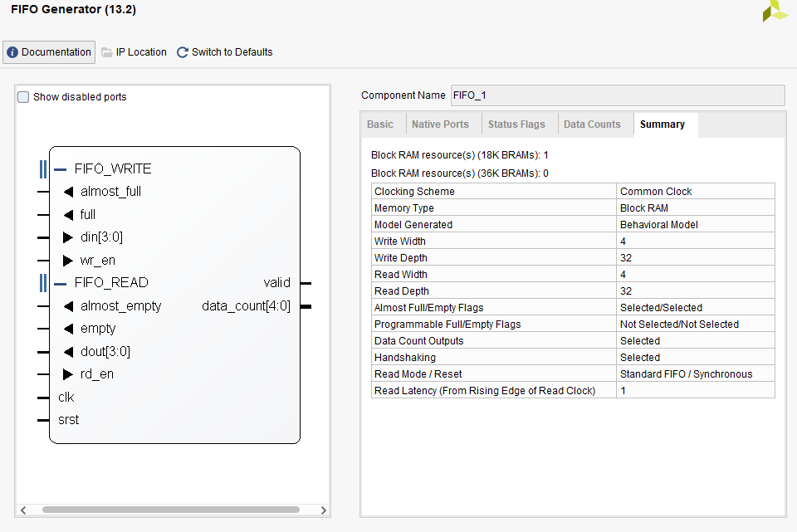Click the din[3:0] port arrow
Viewport: 797px width, 532px height.
point(68,237)
